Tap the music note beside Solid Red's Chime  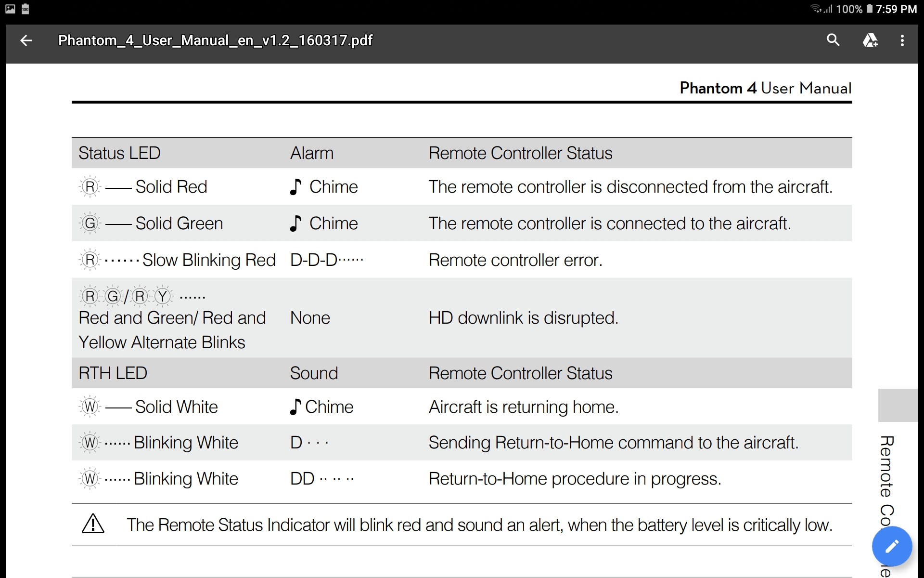pyautogui.click(x=296, y=186)
